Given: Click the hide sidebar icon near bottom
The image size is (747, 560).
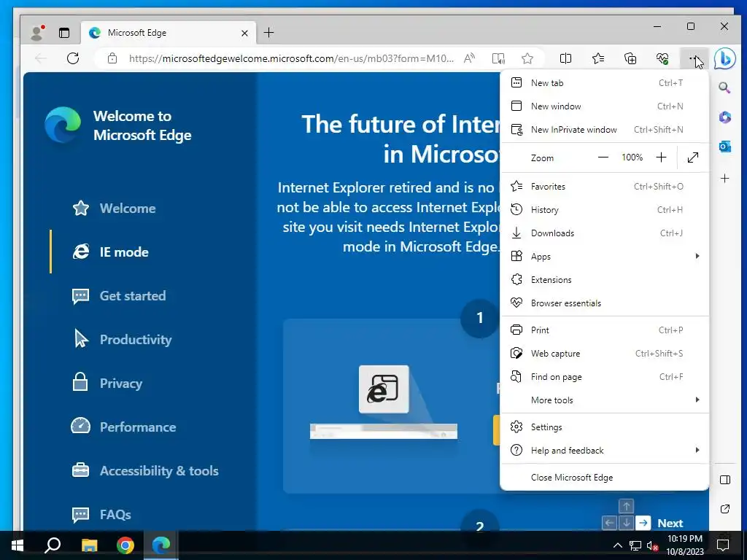Looking at the screenshot, I should pyautogui.click(x=724, y=480).
